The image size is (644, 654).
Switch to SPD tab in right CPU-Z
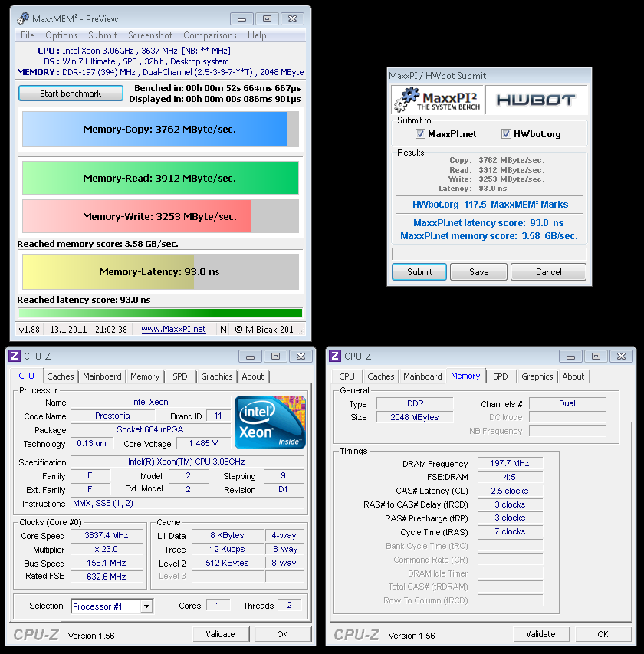click(x=500, y=376)
